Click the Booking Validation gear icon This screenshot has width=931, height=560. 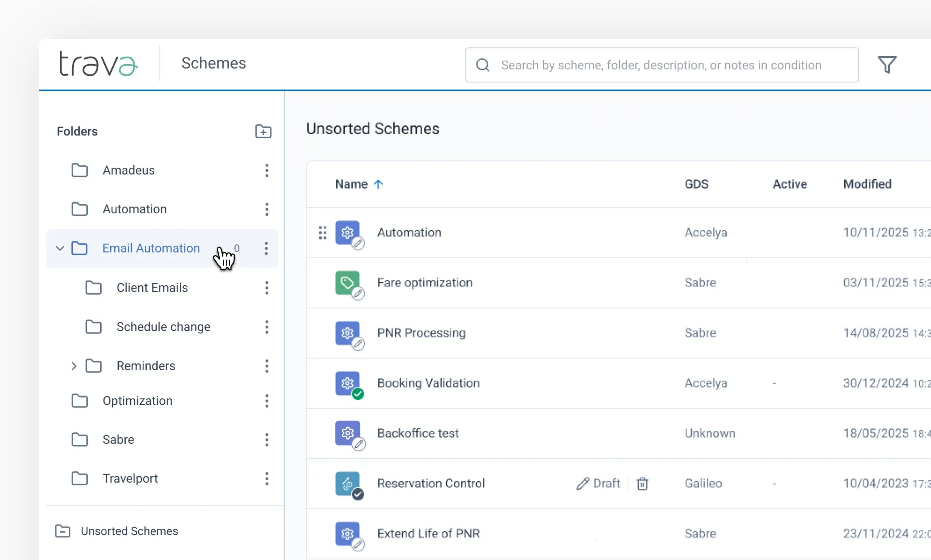[348, 383]
